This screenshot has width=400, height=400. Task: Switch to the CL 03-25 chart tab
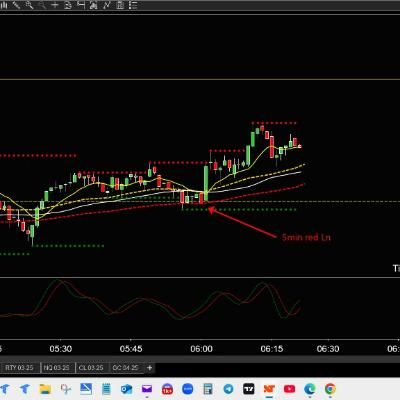[x=91, y=368]
